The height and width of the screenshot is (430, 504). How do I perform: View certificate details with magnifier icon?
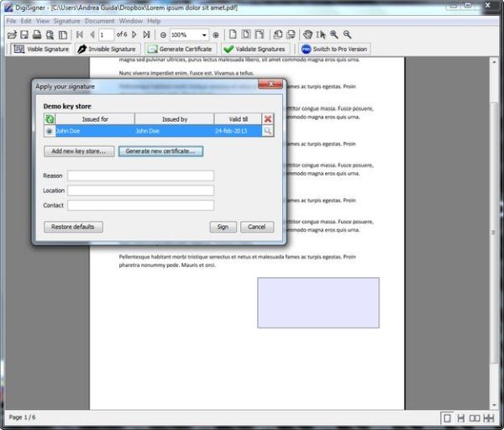pos(268,131)
